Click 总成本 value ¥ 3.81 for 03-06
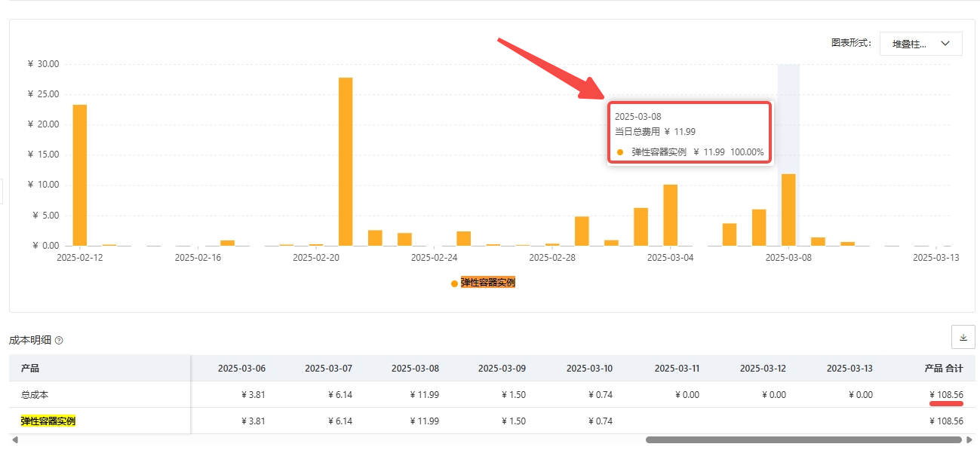980x450 pixels. 253,395
